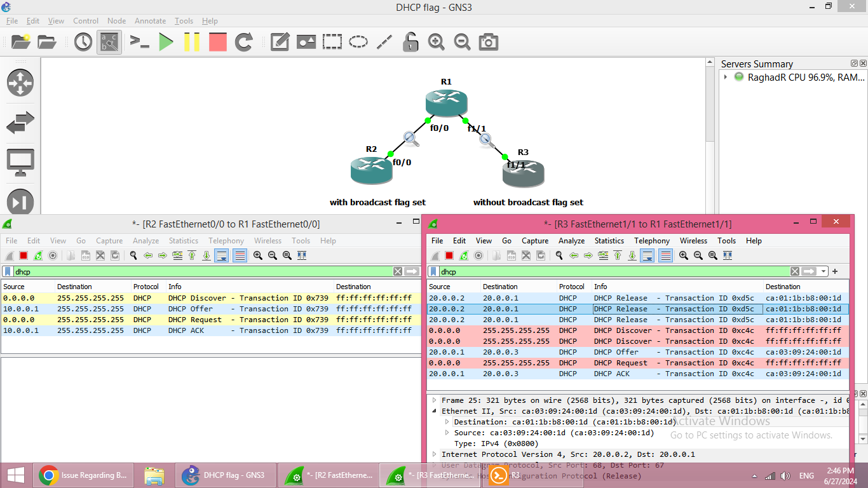Click the GNS3 add note icon
Viewport: 868px width, 488px height.
point(280,43)
